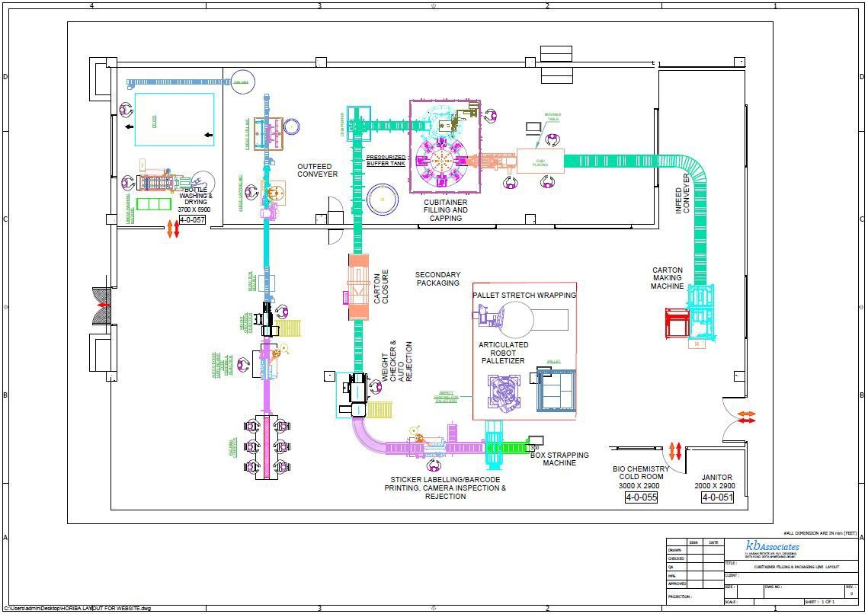Click the kb Associates logo

[772, 547]
